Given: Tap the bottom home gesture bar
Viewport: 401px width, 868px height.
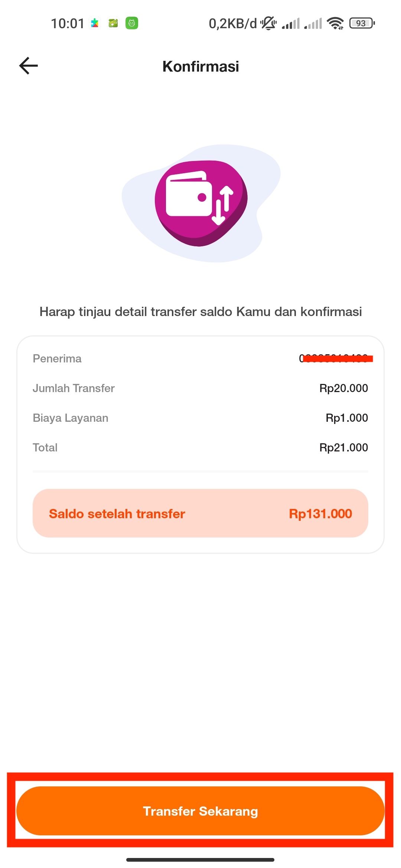Looking at the screenshot, I should (x=200, y=859).
